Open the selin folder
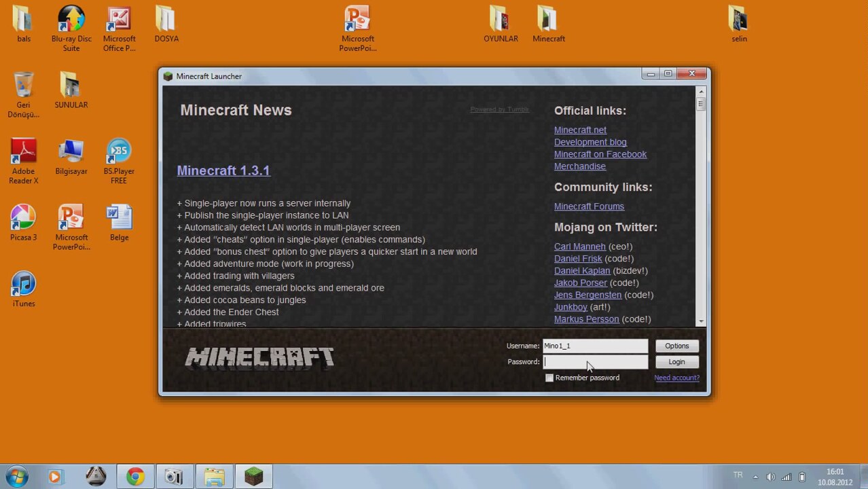Viewport: 868px width, 489px height. click(x=739, y=24)
